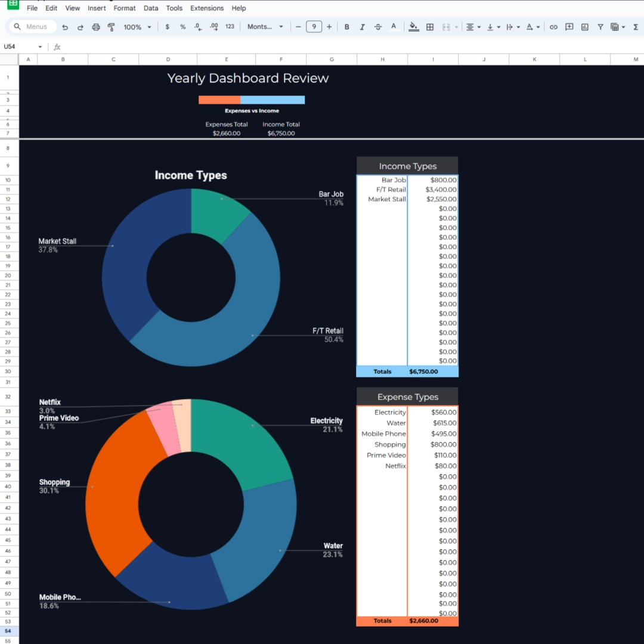The width and height of the screenshot is (644, 644).
Task: Click the Undo icon
Action: pyautogui.click(x=65, y=27)
